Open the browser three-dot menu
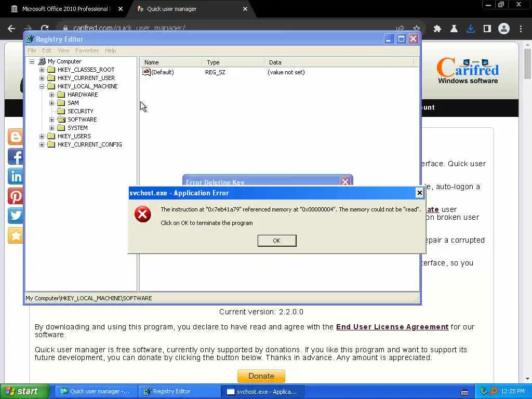 coord(521,29)
